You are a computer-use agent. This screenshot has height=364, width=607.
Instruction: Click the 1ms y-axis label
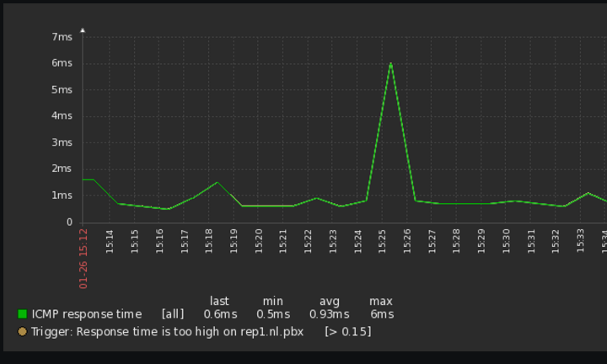[x=62, y=195]
